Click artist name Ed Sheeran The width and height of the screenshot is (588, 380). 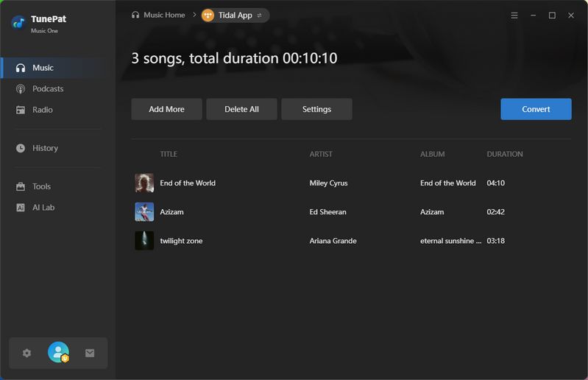pyautogui.click(x=327, y=212)
